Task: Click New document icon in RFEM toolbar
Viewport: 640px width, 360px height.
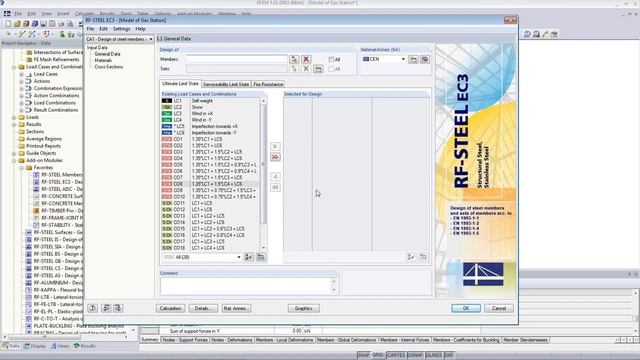Action: pyautogui.click(x=8, y=24)
